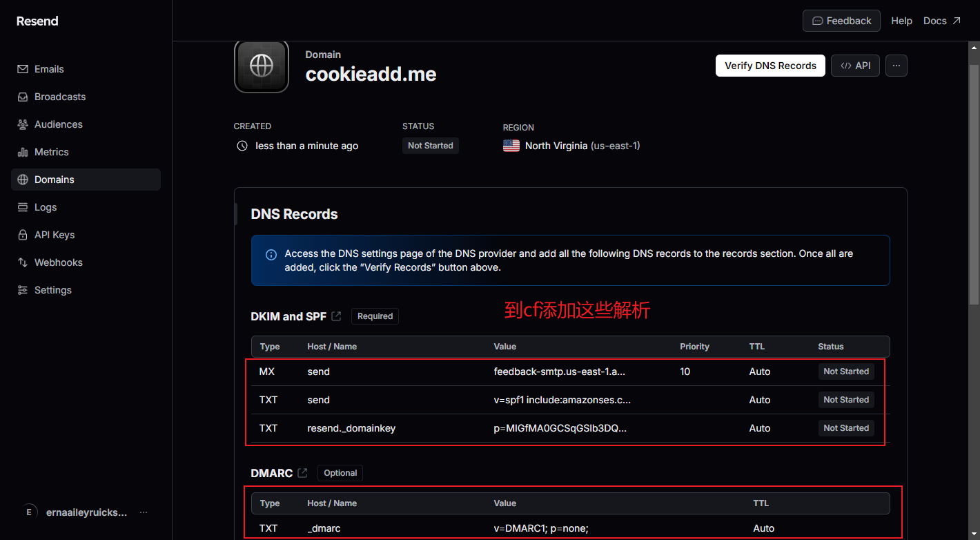Open the Audiences section
This screenshot has width=980, height=540.
click(x=59, y=124)
